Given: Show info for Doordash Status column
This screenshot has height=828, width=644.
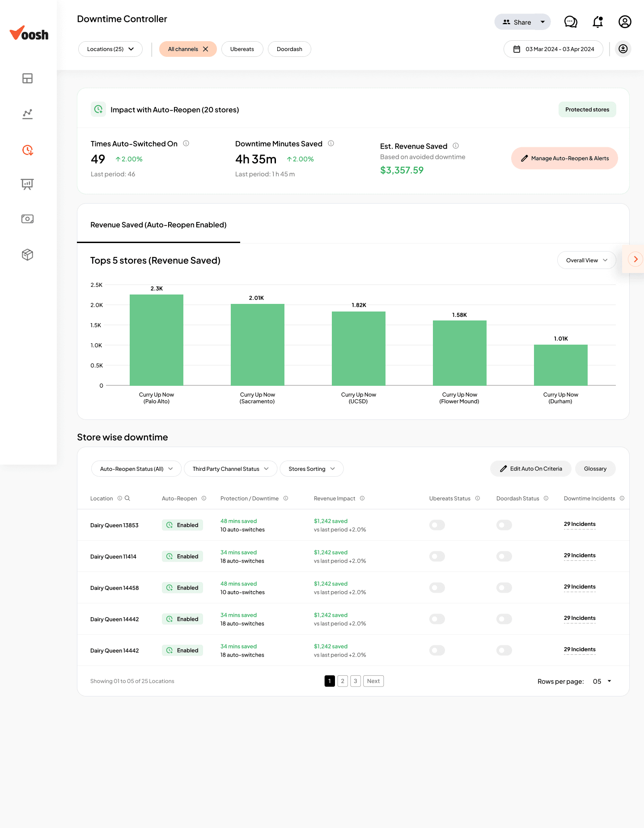Looking at the screenshot, I should pyautogui.click(x=546, y=498).
